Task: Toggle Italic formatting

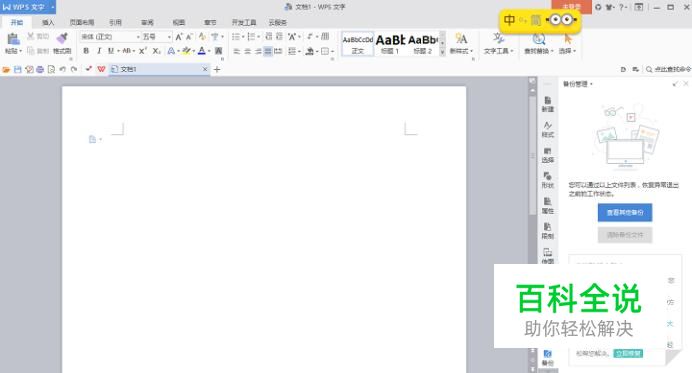Action: click(99, 51)
